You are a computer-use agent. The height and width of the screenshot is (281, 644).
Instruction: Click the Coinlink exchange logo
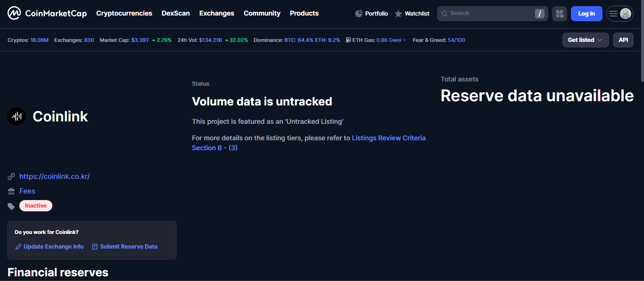17,116
